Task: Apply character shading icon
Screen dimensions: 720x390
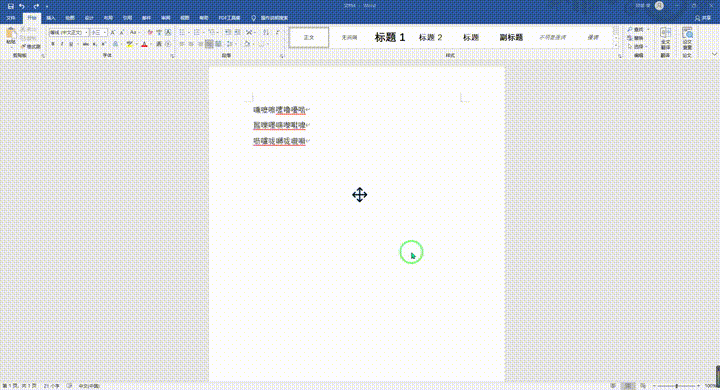Action: pos(159,44)
